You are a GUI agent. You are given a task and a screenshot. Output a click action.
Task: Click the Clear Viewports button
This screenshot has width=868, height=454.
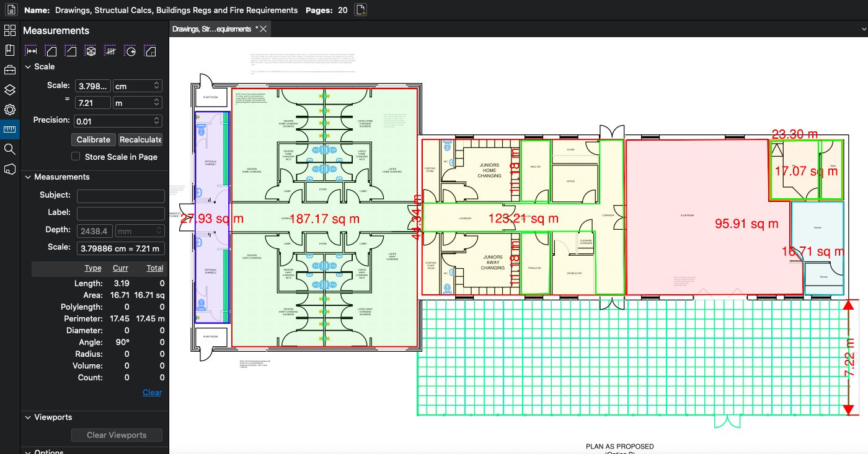117,435
